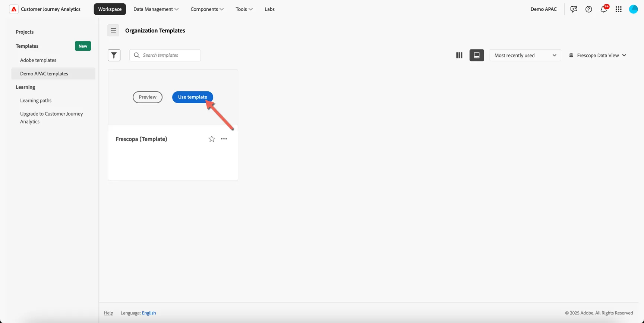Viewport: 644px width, 323px height.
Task: Click the Search templates field
Action: click(x=165, y=55)
